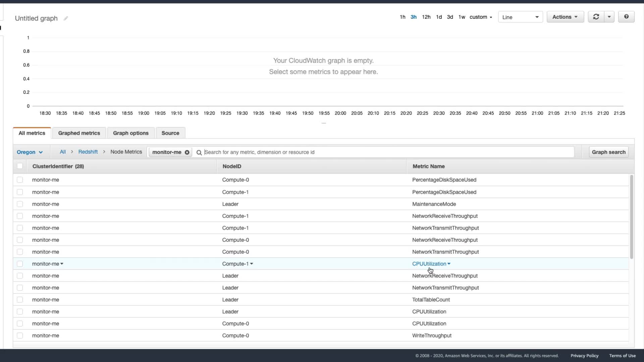This screenshot has width=644, height=362.
Task: Check the TotalTableCount metric row checkbox
Action: click(20, 300)
